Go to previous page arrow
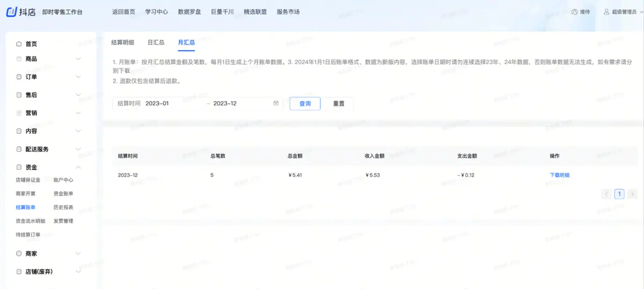The height and width of the screenshot is (289, 644). [606, 194]
